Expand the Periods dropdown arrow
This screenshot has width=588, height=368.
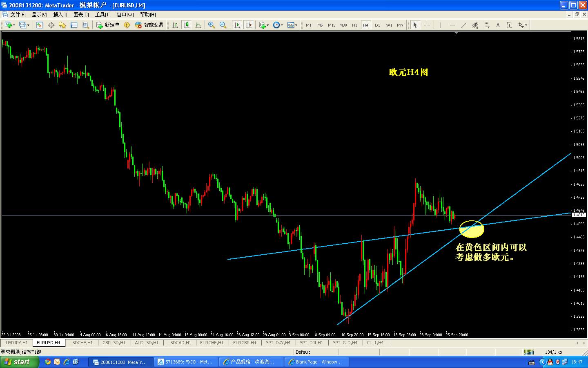tap(282, 25)
